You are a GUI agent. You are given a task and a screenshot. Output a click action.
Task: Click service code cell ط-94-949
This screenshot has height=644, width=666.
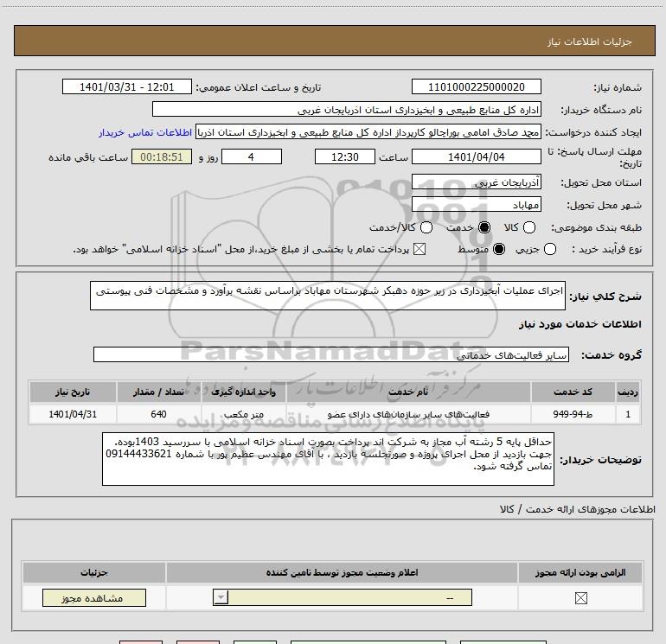click(x=573, y=414)
